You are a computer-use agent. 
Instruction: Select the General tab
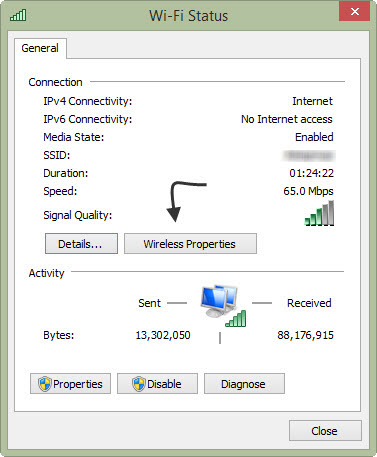[40, 48]
